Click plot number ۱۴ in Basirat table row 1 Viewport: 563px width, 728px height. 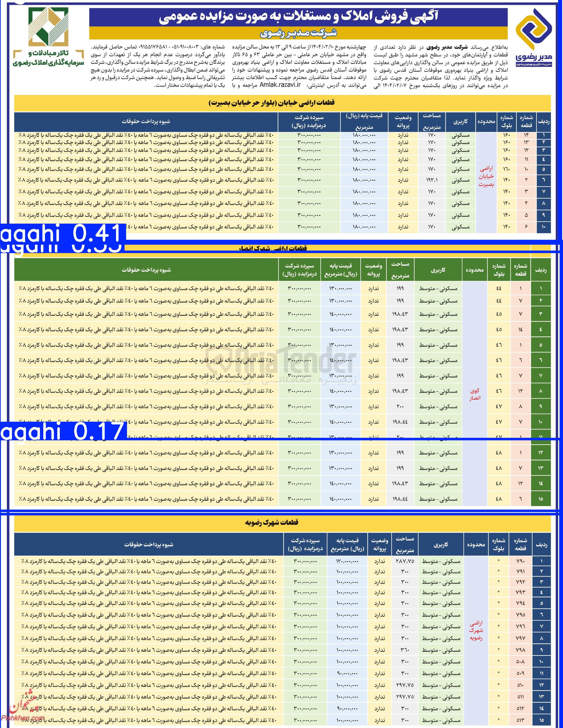click(526, 135)
